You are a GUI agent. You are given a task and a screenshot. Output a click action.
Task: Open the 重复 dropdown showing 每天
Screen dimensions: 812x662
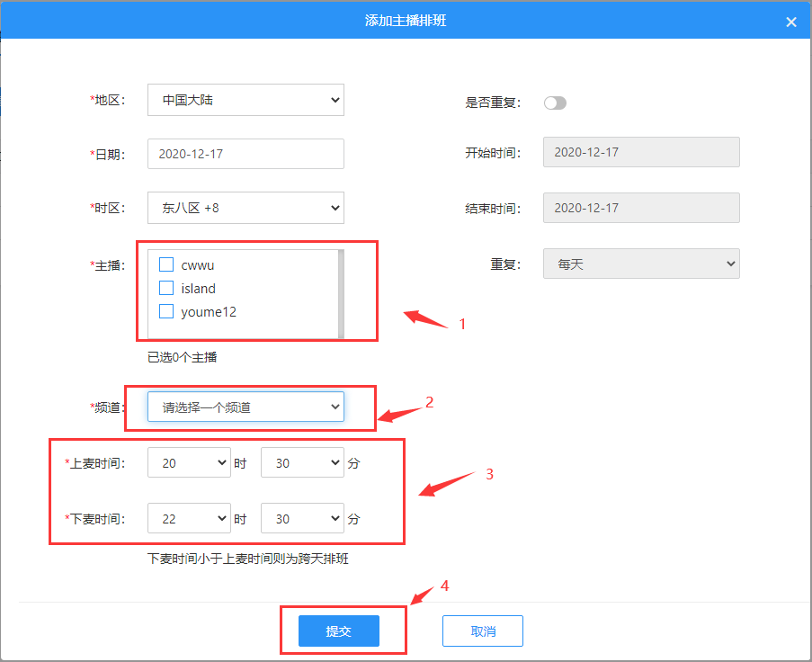(x=641, y=264)
